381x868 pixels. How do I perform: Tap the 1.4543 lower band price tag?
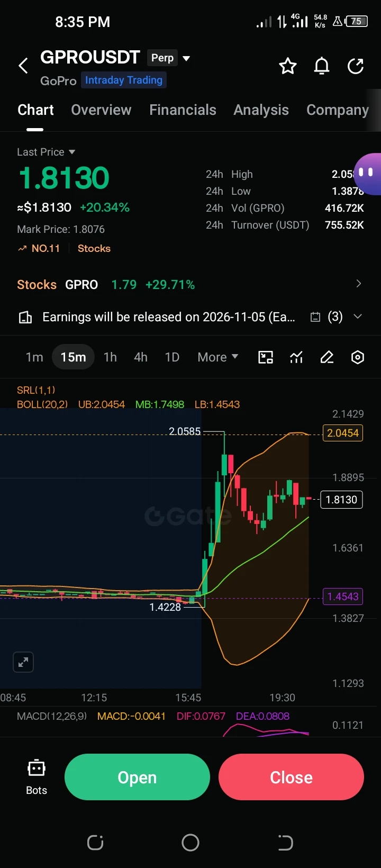[343, 596]
